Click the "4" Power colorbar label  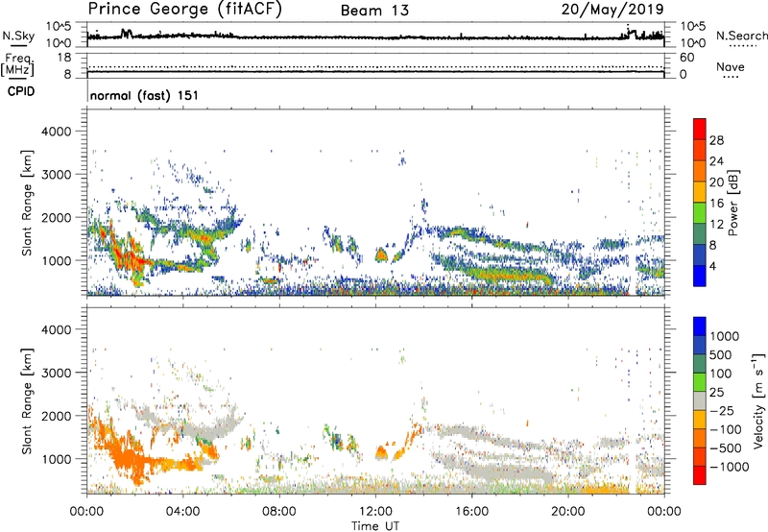pyautogui.click(x=712, y=267)
